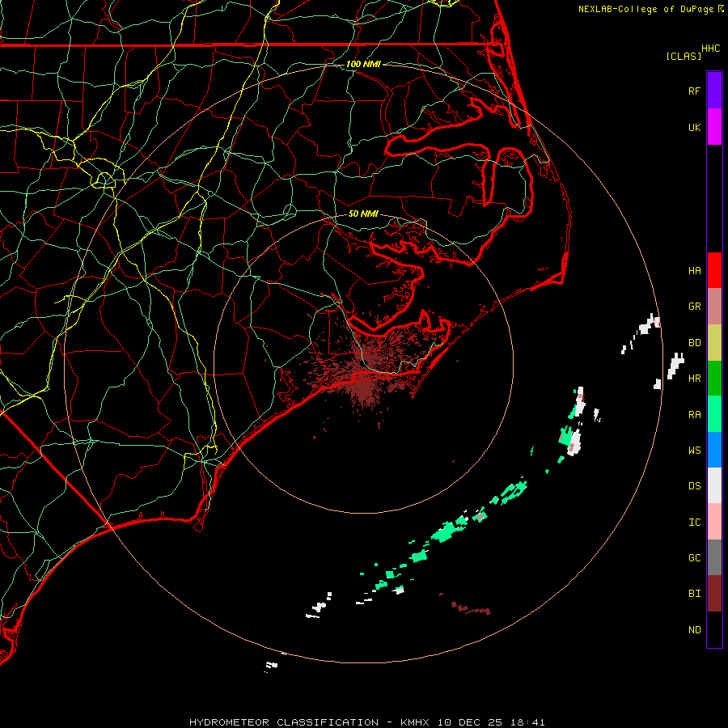Click the BD yellow legend swatch

[714, 343]
